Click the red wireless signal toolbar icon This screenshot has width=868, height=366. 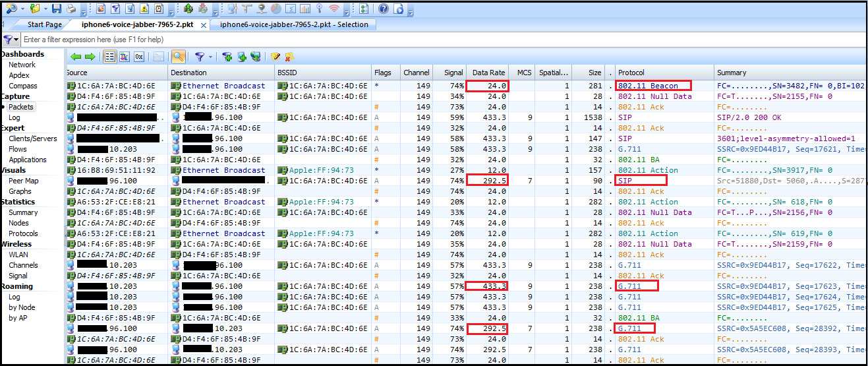pyautogui.click(x=334, y=9)
